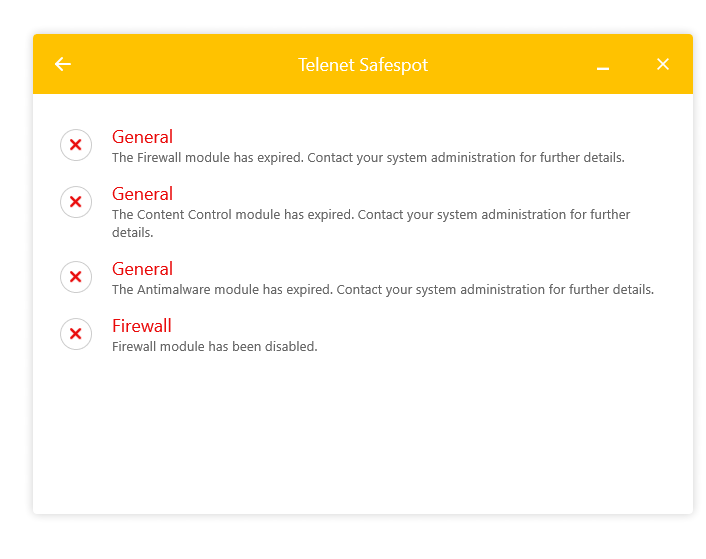Go back using the left arrow icon

(x=63, y=64)
